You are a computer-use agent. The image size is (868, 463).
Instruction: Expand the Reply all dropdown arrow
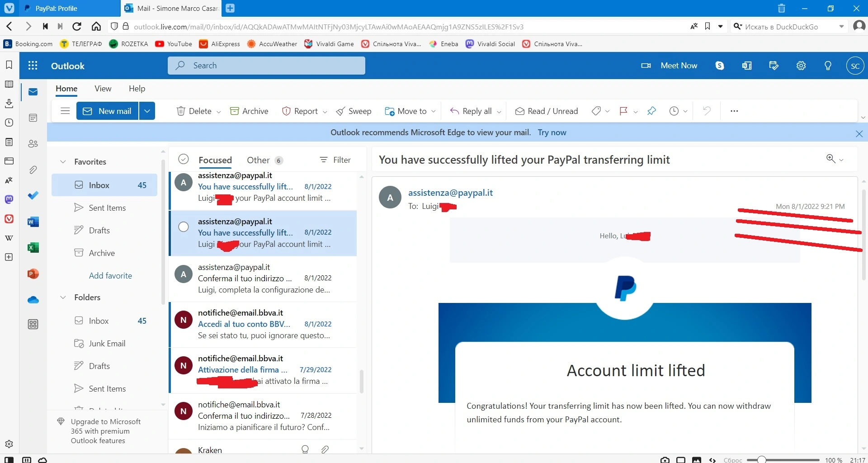point(499,111)
